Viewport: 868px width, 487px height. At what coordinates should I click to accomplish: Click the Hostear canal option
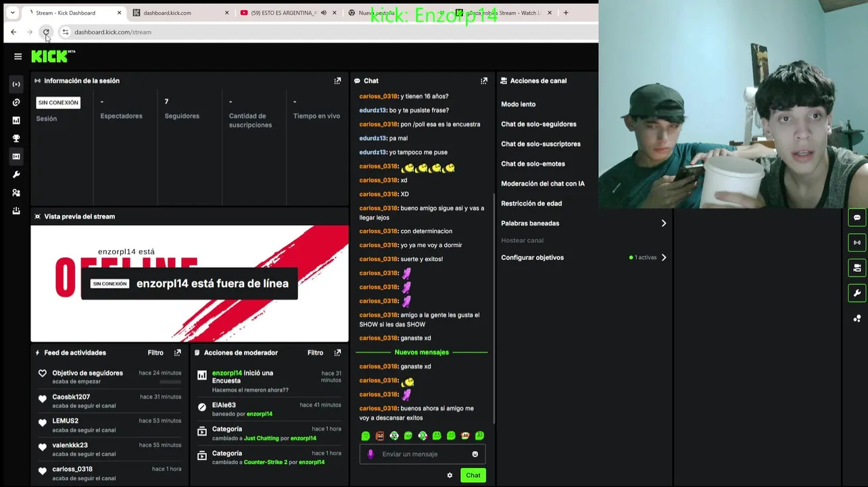522,240
